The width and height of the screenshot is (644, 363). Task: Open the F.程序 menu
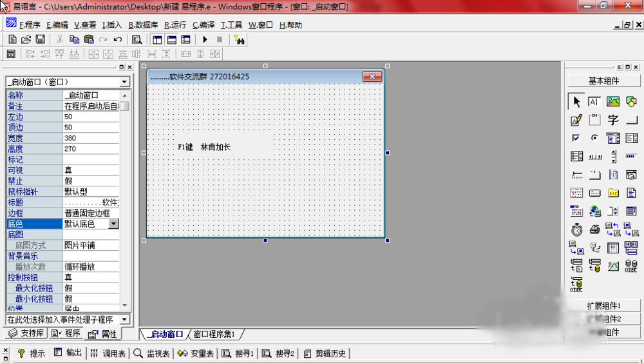pyautogui.click(x=30, y=25)
